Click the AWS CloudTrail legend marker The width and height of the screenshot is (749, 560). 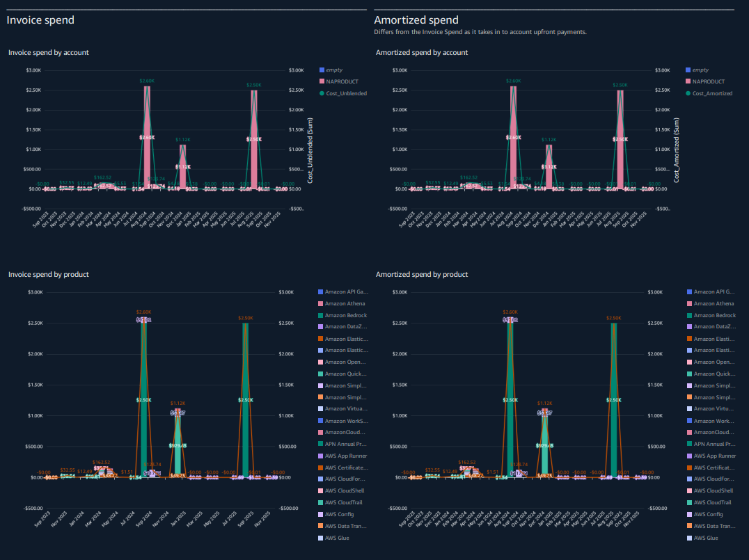pos(320,502)
